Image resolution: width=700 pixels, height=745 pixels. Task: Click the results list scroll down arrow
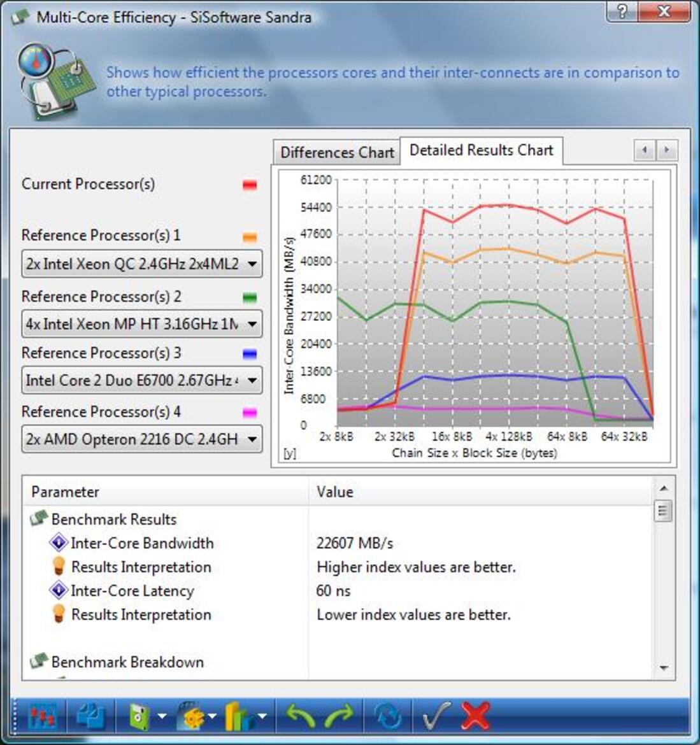coord(664,668)
